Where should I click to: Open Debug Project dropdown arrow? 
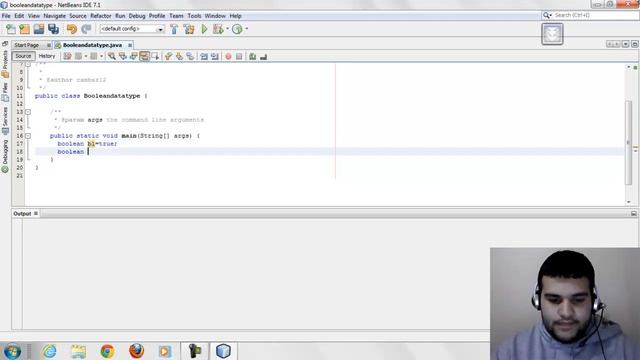pyautogui.click(x=227, y=29)
